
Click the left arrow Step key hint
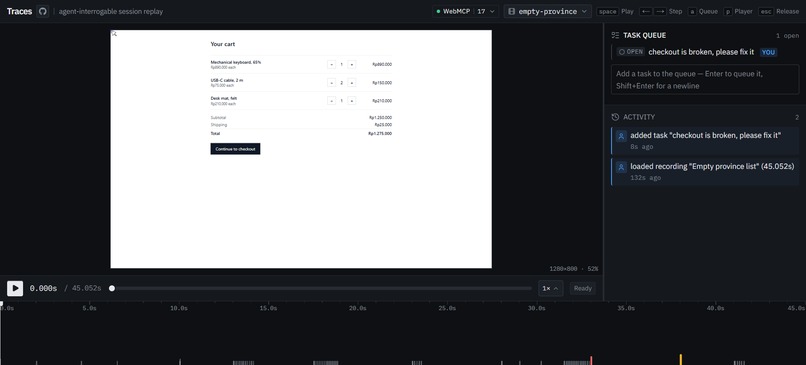coord(645,11)
